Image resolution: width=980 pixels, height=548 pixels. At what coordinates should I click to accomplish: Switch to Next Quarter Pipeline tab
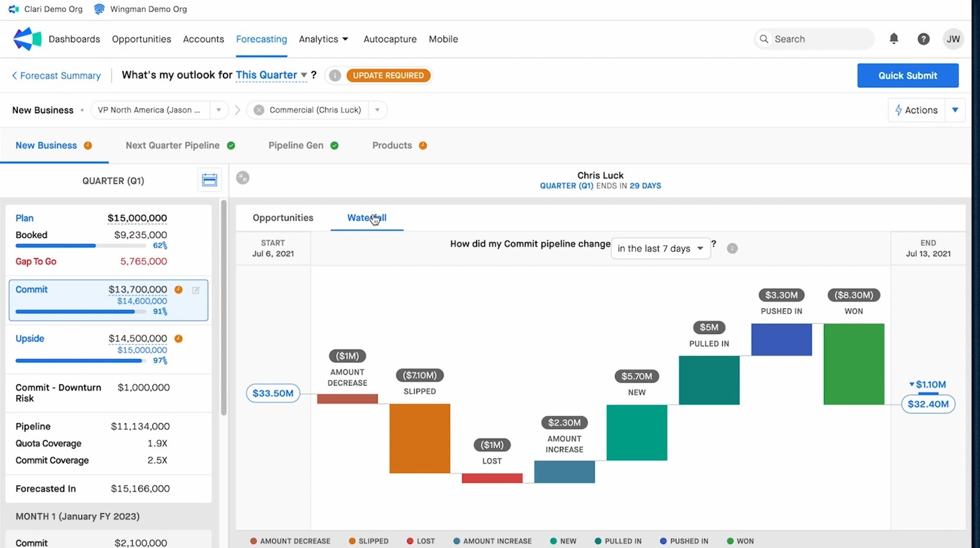point(173,145)
